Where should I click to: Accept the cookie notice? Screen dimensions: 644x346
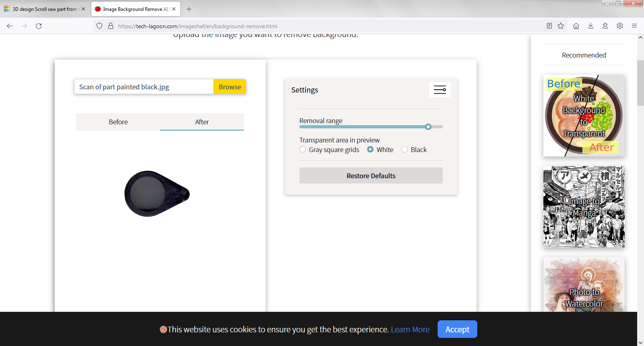(457, 329)
